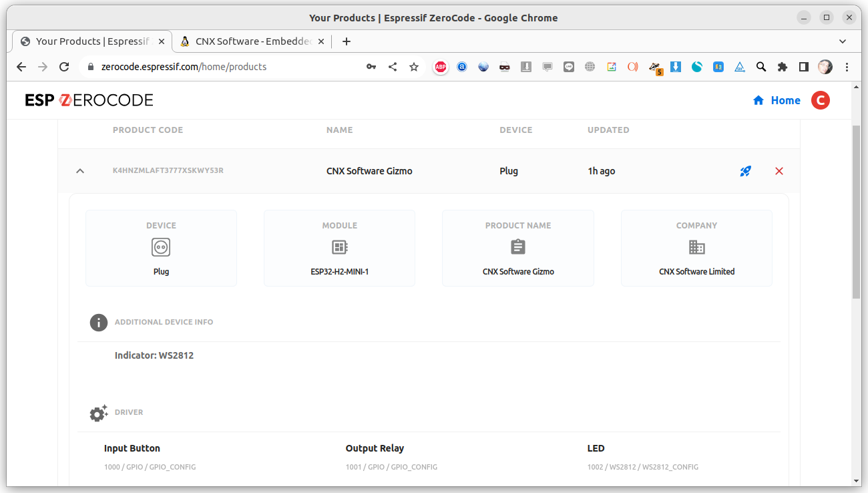Click the CNX Software Limited company text
Viewport: 868px width, 493px height.
click(696, 272)
